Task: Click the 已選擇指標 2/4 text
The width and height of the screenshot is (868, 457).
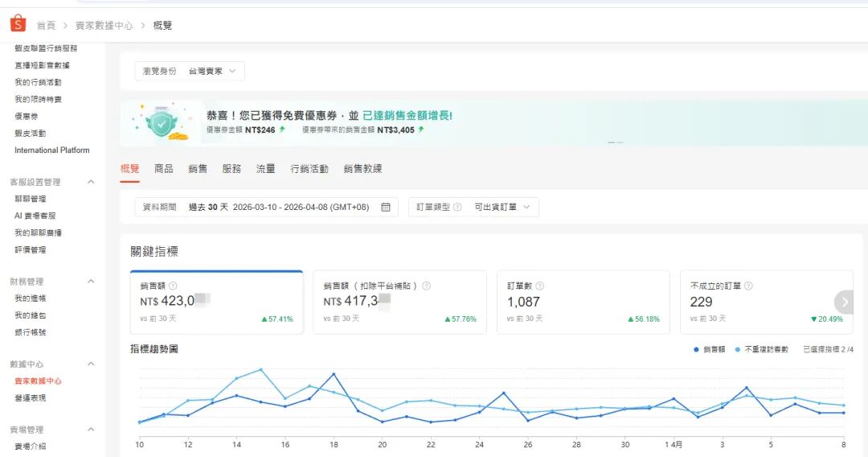Action: pos(828,349)
